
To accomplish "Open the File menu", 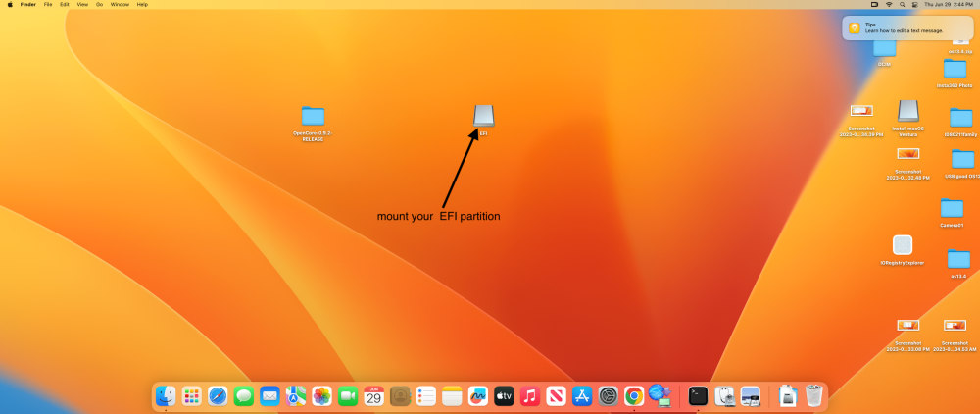I will click(x=48, y=4).
